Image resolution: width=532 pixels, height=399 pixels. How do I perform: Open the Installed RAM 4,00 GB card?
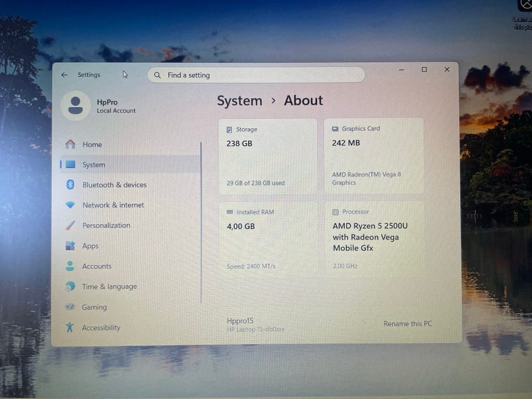click(x=268, y=239)
